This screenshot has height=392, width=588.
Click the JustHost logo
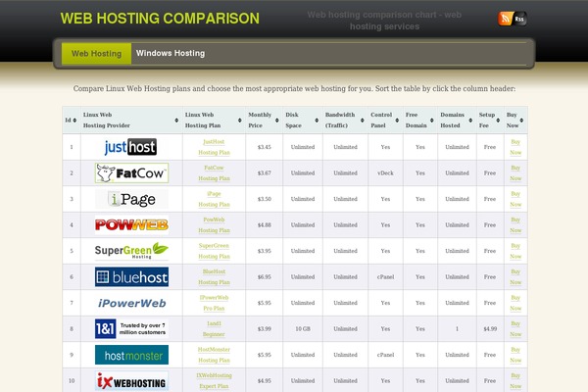tap(131, 147)
